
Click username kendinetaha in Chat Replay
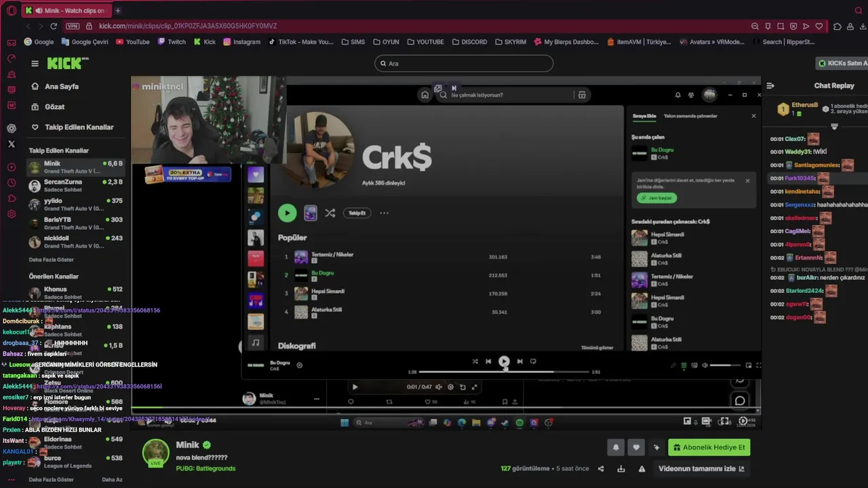pos(803,192)
